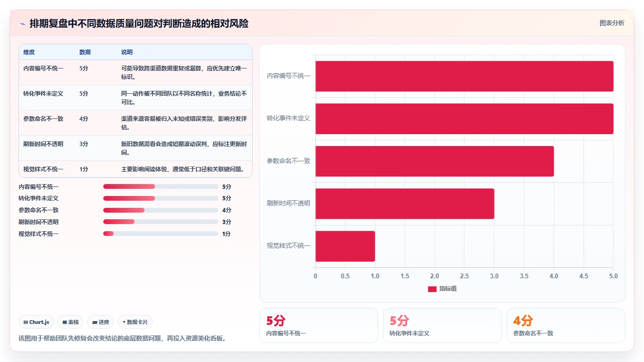Screen dimensions: 644x362
Task: Click the description starting 新旧数据混看
Action: coord(184,148)
